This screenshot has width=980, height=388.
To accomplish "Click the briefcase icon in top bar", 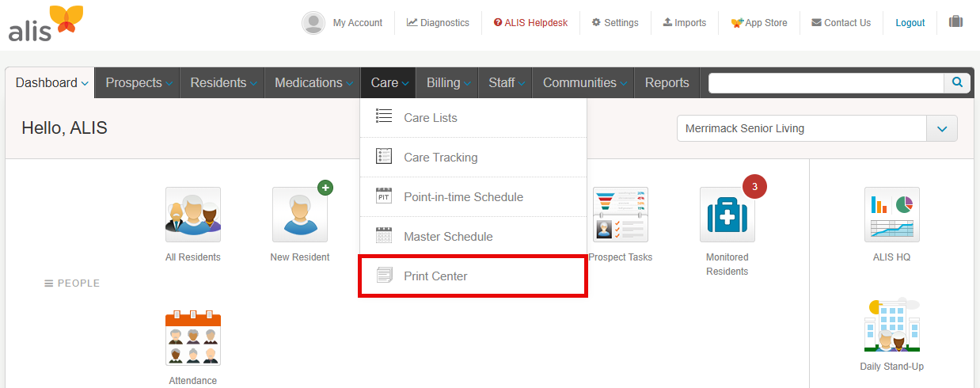I will click(955, 22).
